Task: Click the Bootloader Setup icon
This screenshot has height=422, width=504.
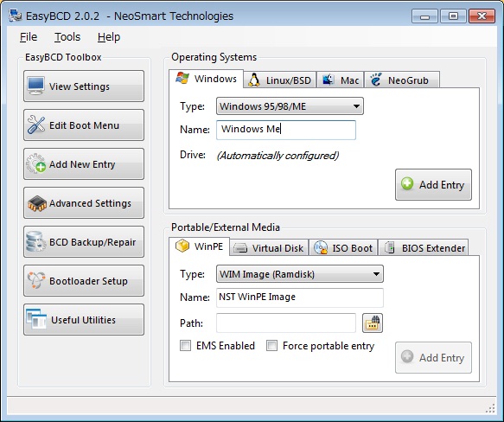Action: click(x=36, y=280)
